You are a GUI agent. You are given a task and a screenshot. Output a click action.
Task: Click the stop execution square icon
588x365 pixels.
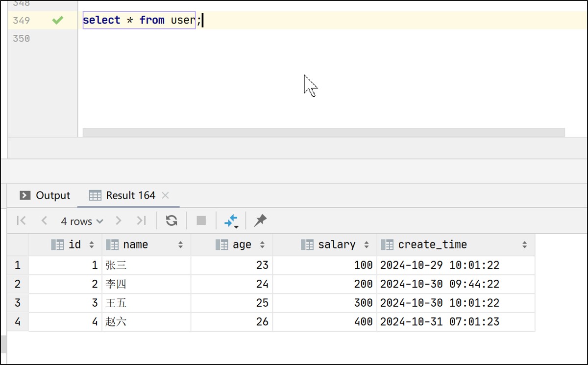click(201, 221)
